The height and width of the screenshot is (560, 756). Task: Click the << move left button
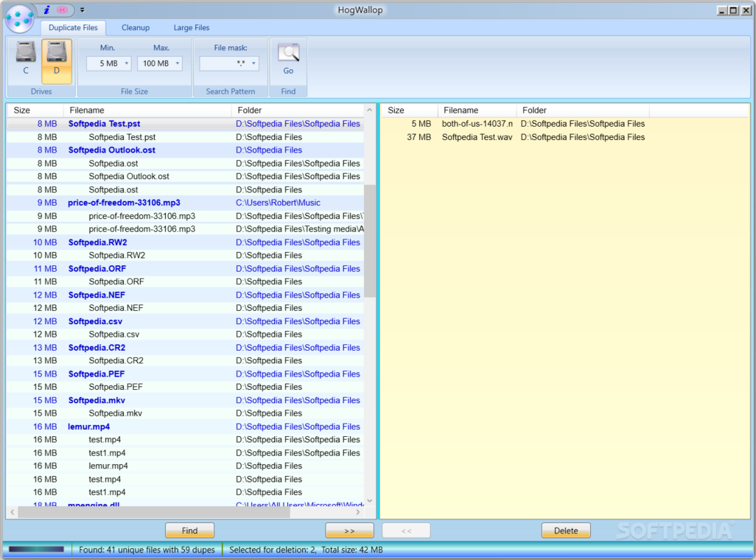click(x=407, y=531)
